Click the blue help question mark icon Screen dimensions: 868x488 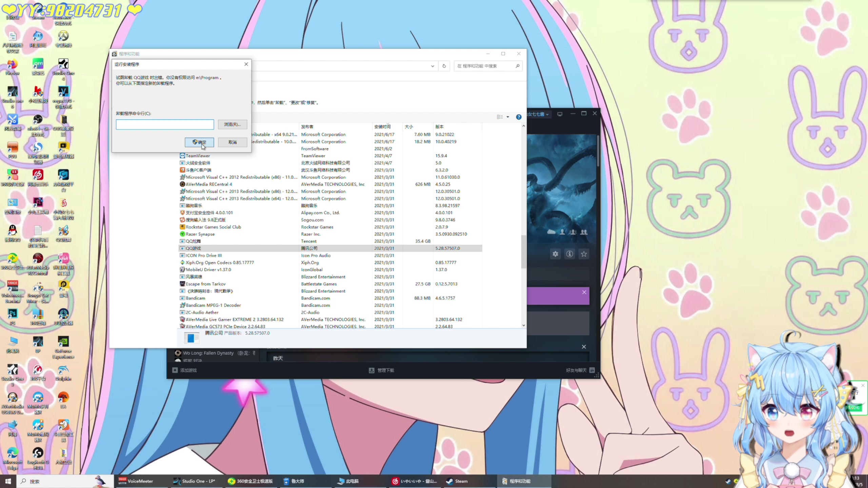click(x=518, y=117)
